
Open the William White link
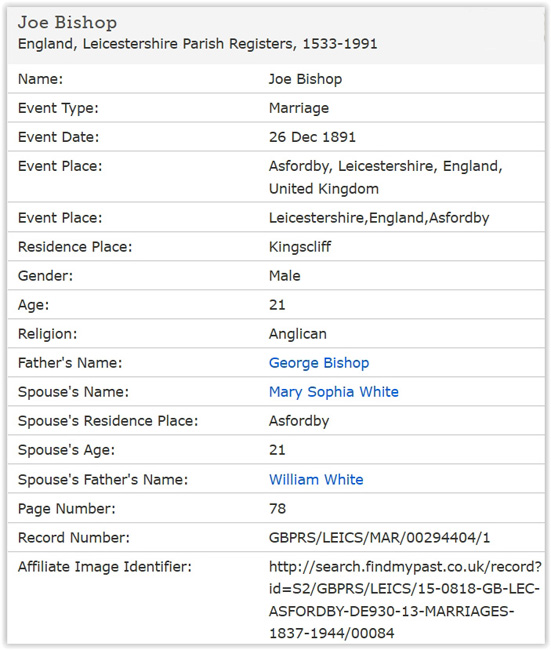(316, 480)
